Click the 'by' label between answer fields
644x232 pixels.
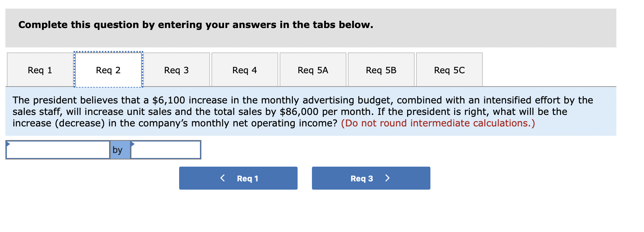pos(117,150)
